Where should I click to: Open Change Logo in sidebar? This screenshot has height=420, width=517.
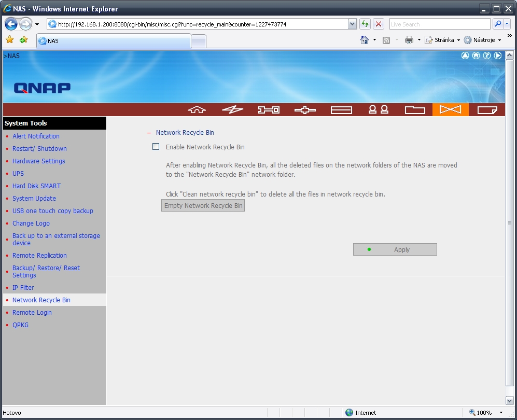pos(31,223)
